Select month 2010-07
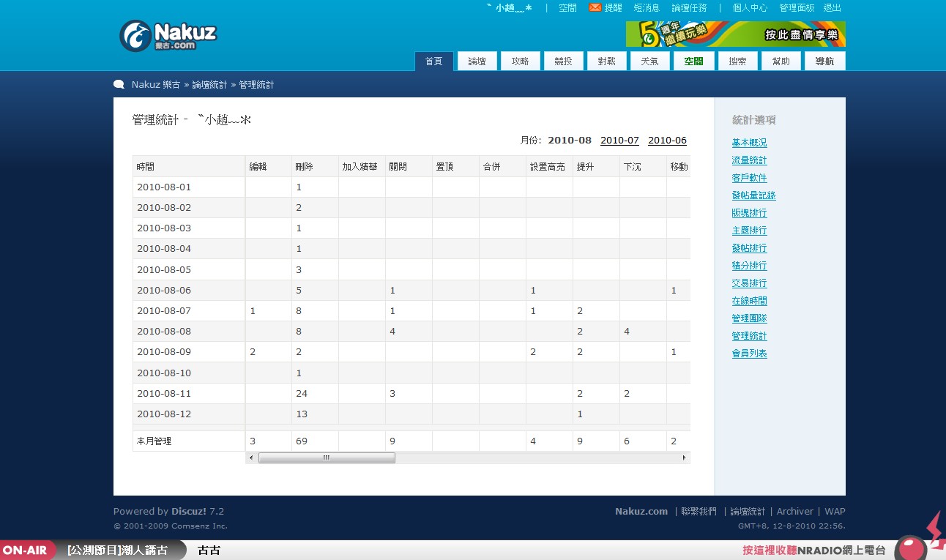Image resolution: width=946 pixels, height=560 pixels. (x=619, y=141)
